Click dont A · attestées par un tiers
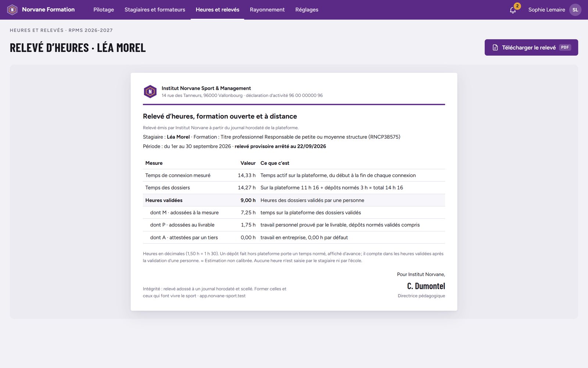The width and height of the screenshot is (588, 368). (x=184, y=237)
